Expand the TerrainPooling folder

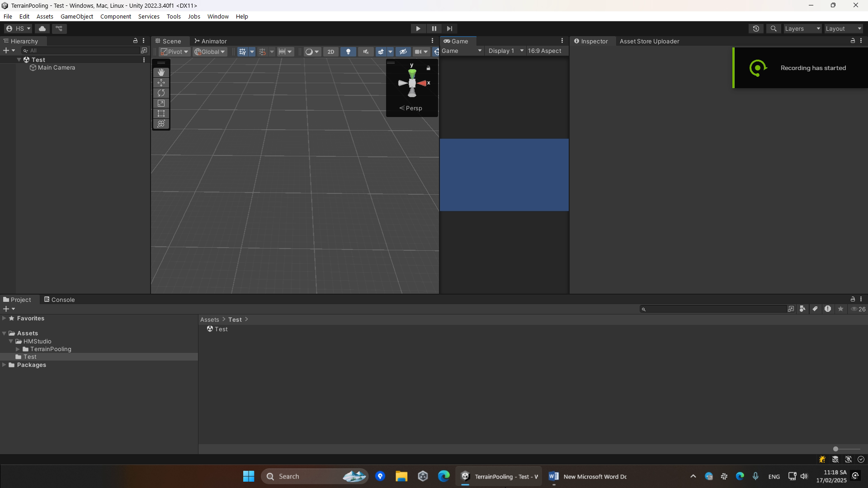(18, 349)
